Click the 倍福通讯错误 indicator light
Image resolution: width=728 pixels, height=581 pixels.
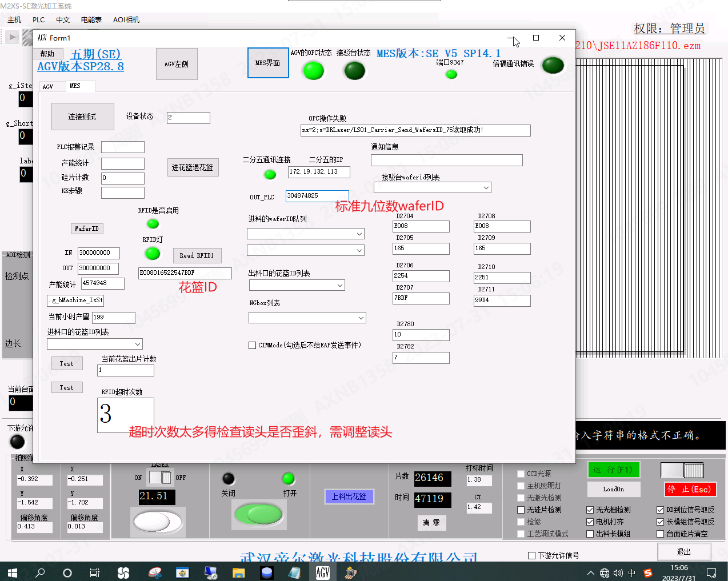[552, 65]
